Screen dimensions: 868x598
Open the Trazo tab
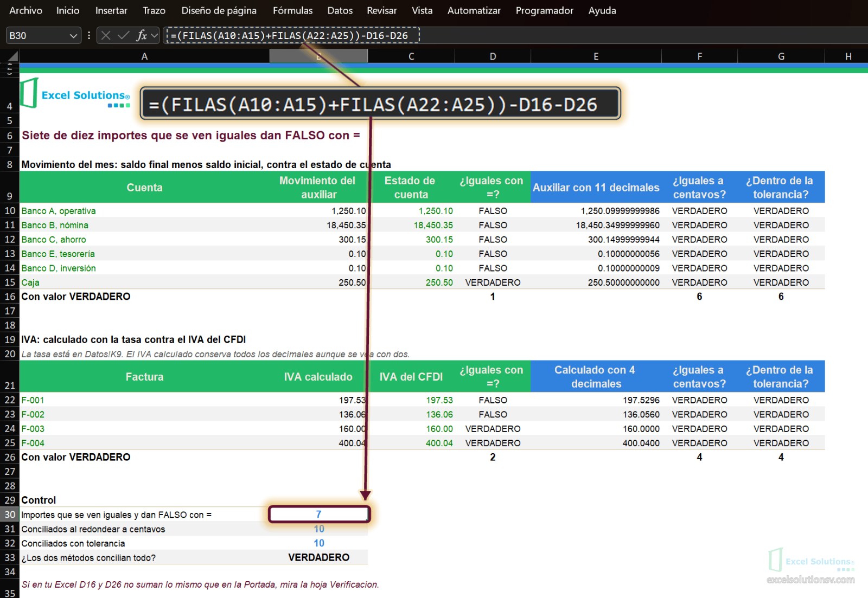pyautogui.click(x=154, y=11)
